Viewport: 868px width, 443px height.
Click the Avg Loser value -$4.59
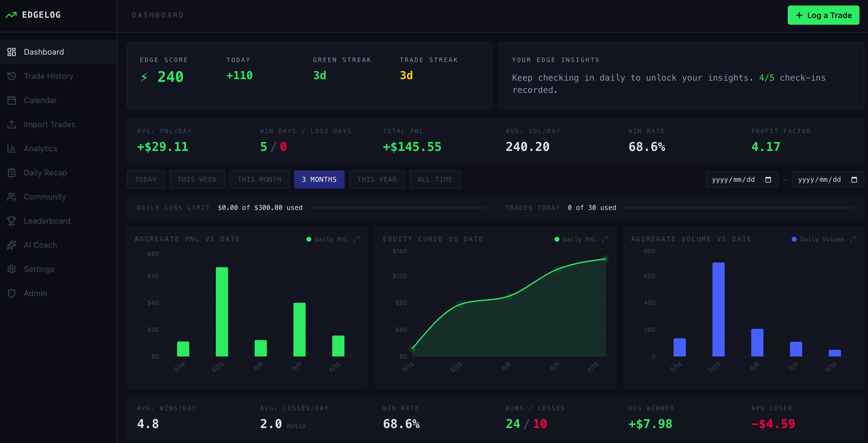[773, 424]
